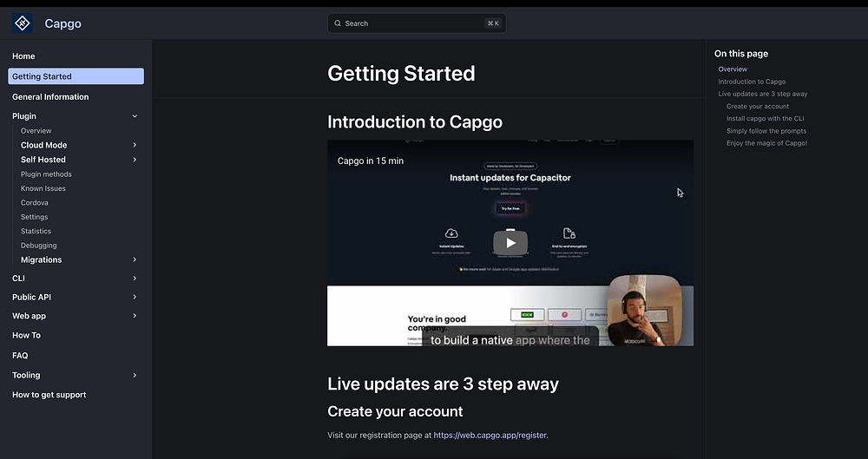868x459 pixels.
Task: Click the Plugin sidebar label
Action: pos(23,116)
